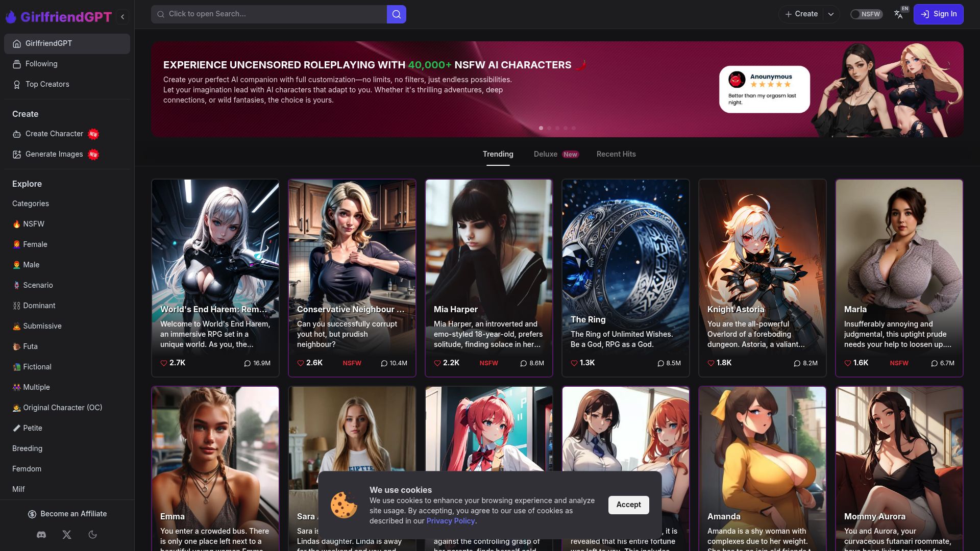Select first banner carousel dot
The image size is (980, 551).
541,128
